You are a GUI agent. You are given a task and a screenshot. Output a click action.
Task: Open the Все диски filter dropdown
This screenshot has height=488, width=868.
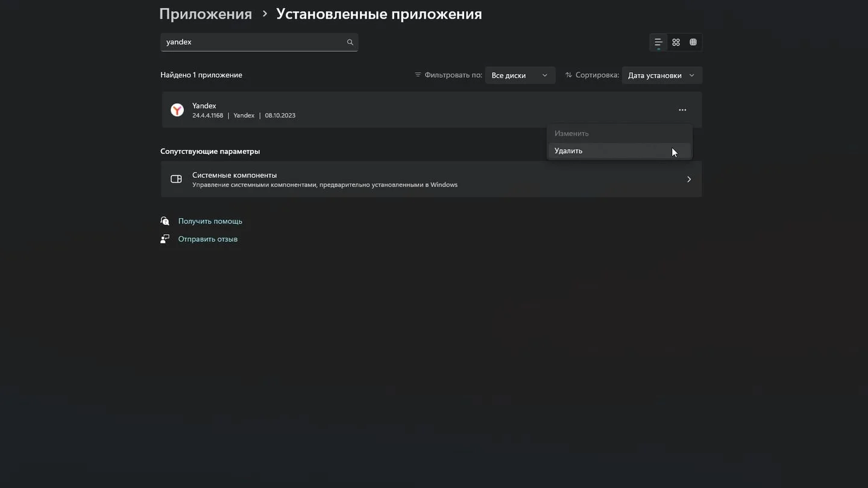[520, 75]
